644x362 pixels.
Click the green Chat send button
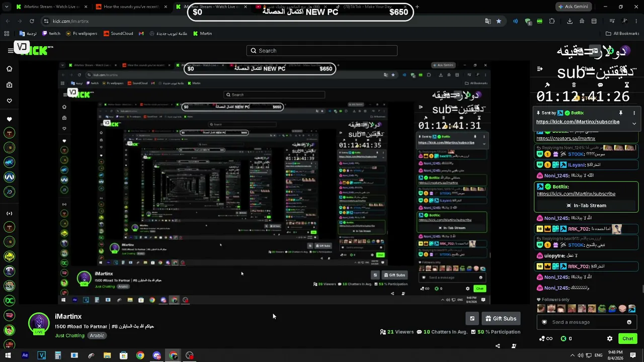tap(627, 338)
